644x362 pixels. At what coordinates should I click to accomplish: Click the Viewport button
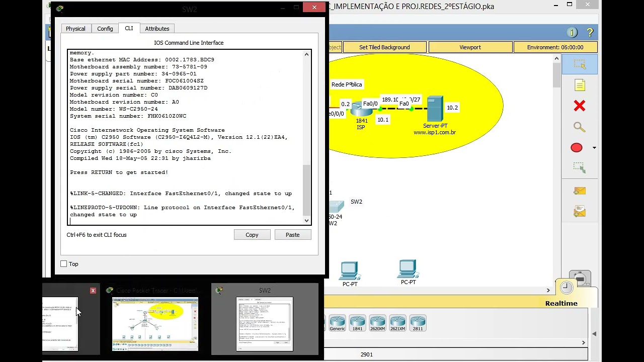point(470,47)
